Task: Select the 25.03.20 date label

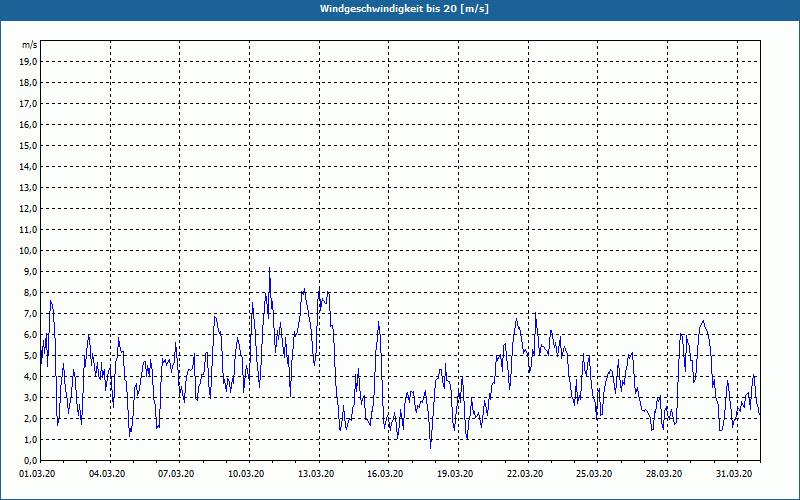Action: (x=594, y=474)
